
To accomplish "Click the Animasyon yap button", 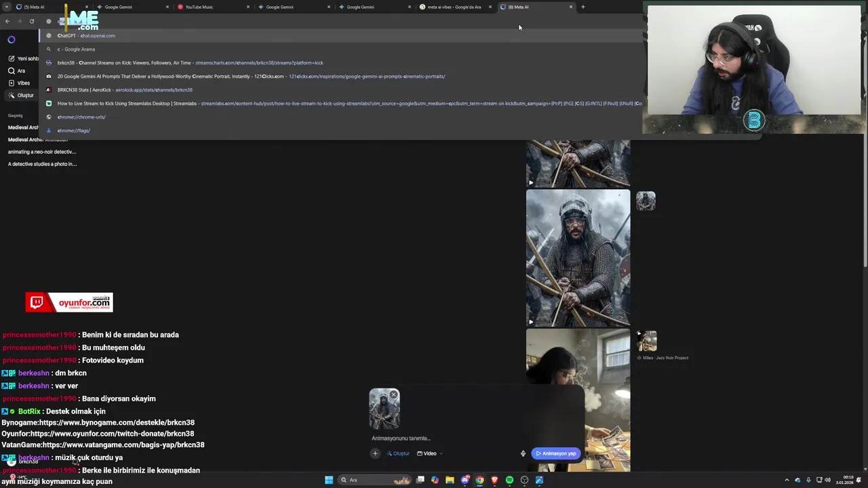I will (x=556, y=453).
